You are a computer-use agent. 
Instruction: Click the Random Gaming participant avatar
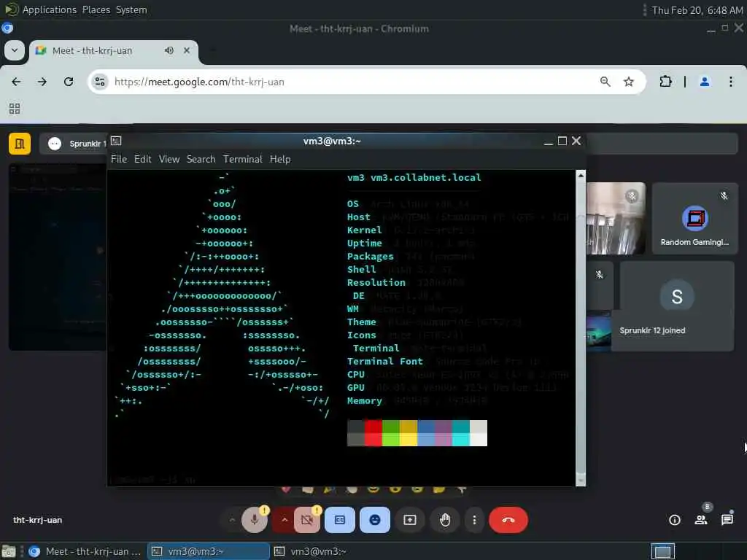(695, 218)
